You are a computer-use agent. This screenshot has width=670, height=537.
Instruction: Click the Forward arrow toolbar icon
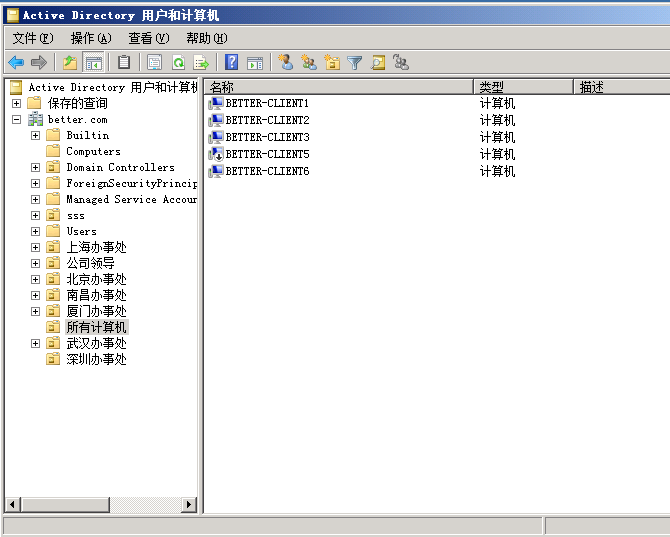point(39,63)
